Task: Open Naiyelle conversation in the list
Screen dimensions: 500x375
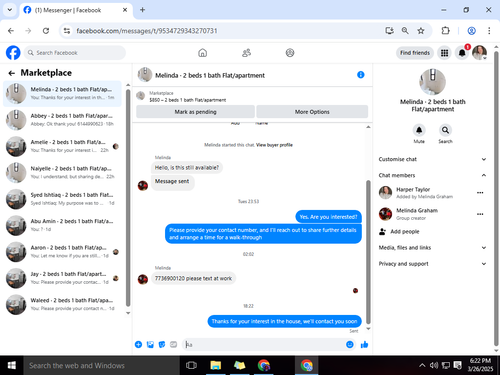Action: tap(62, 172)
